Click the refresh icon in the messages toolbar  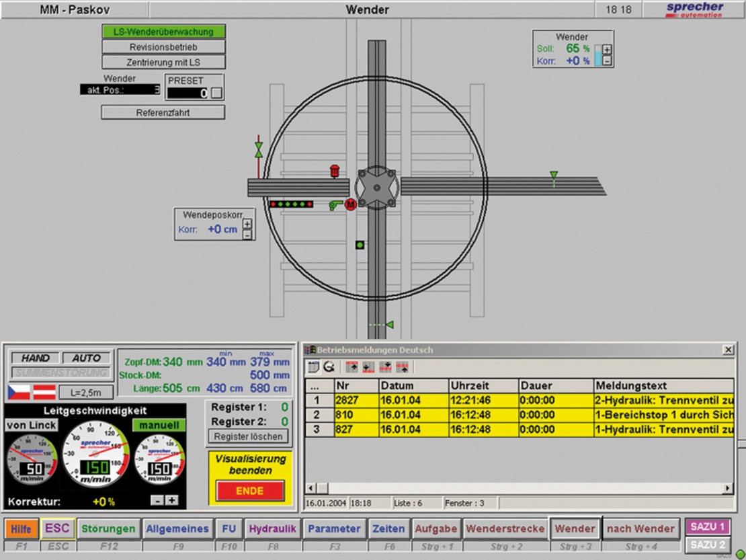click(x=329, y=367)
